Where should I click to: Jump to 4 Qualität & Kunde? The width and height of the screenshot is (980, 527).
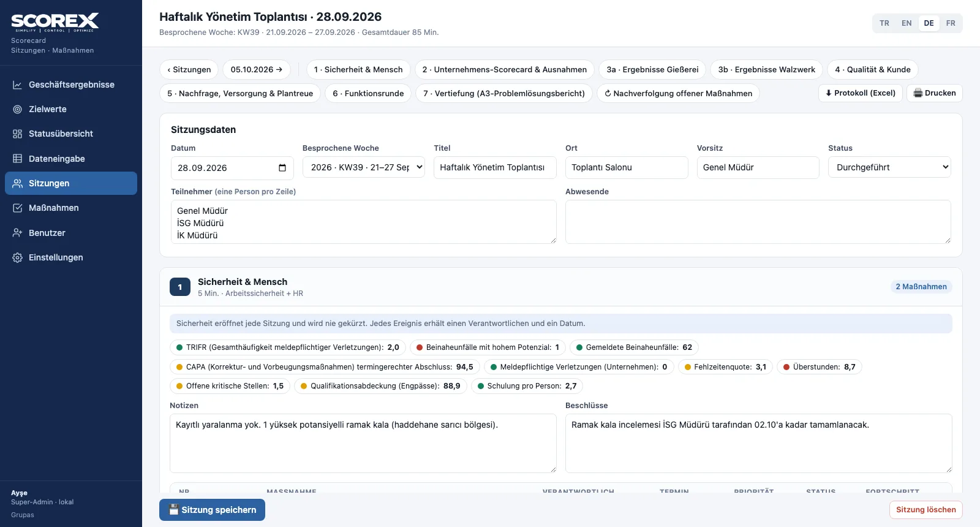(873, 70)
